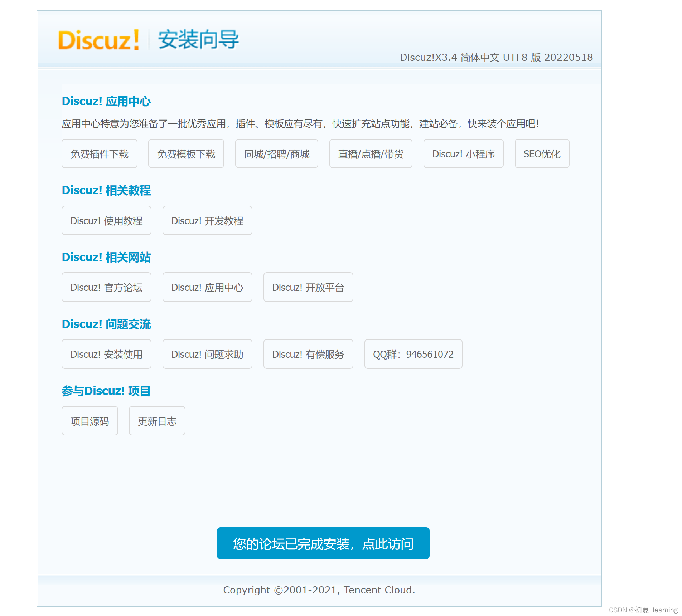Click 您的论坛已完成安装，点此访问 button
682x616 pixels.
click(323, 543)
